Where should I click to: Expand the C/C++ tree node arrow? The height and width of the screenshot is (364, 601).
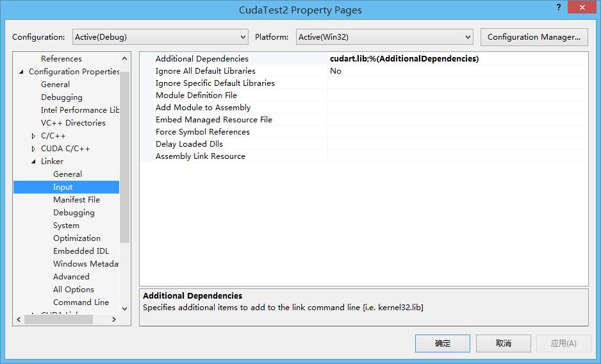33,136
